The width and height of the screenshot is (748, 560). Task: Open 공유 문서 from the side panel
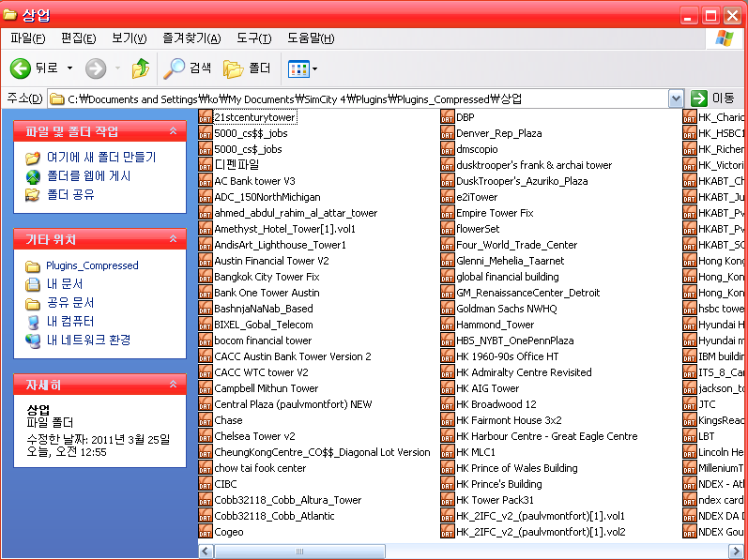coord(70,303)
